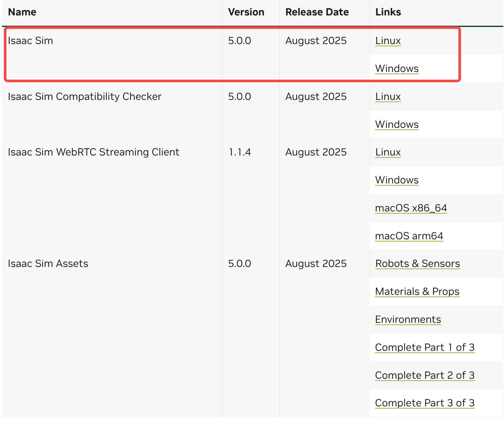504x424 pixels.
Task: Open the Isaac Sim Windows download link
Action: [x=397, y=69]
